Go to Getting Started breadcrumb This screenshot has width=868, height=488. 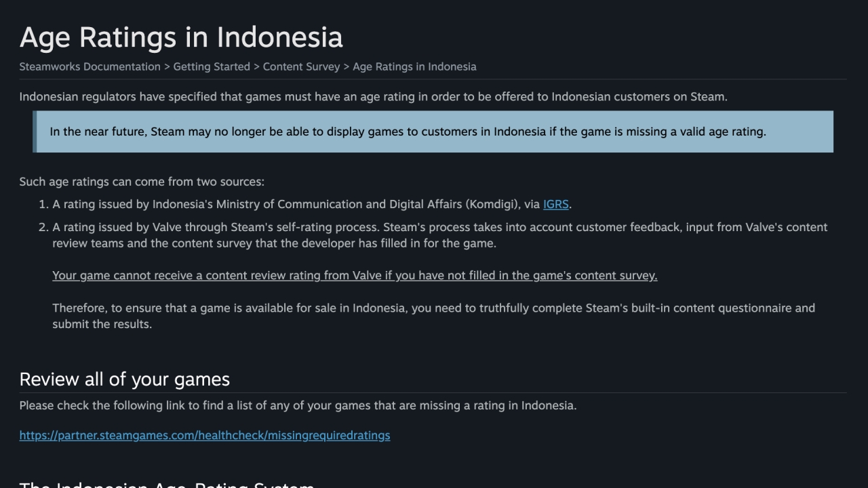(x=212, y=66)
